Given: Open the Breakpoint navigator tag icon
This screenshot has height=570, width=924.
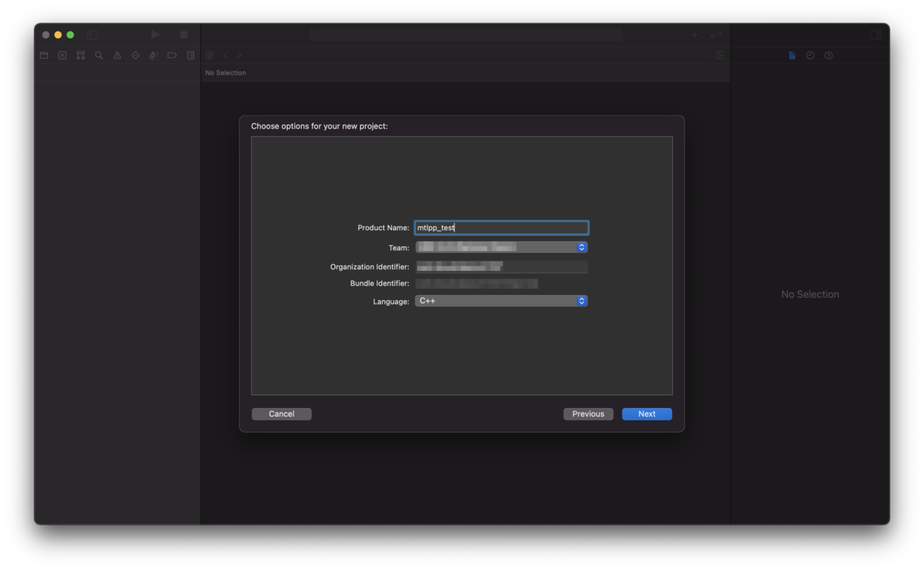Looking at the screenshot, I should (x=172, y=55).
